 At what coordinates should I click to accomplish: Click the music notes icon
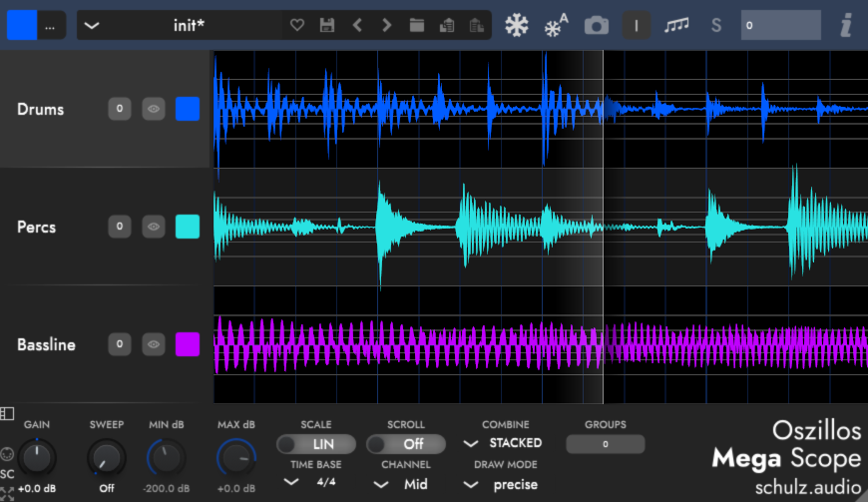click(x=677, y=26)
